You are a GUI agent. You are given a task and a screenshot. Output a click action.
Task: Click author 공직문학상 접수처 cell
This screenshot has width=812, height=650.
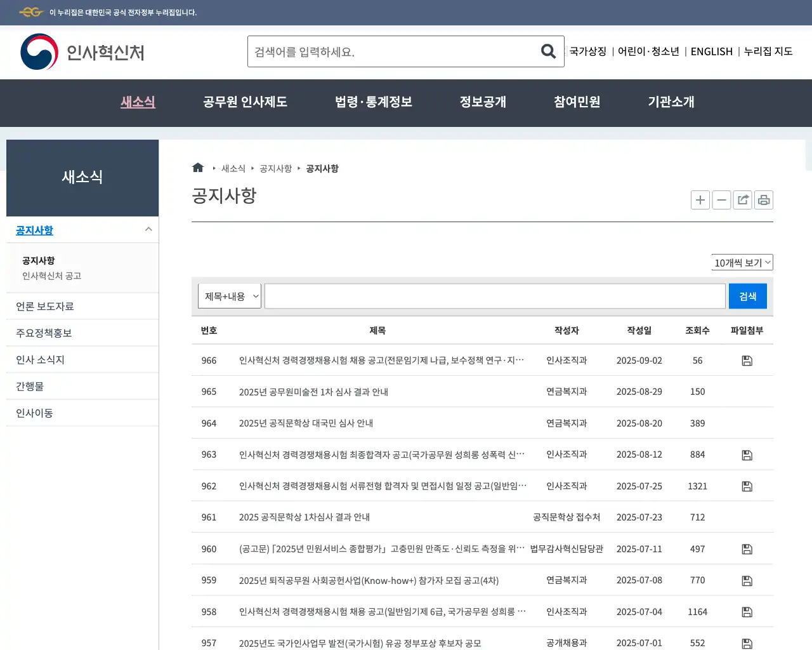coord(566,517)
